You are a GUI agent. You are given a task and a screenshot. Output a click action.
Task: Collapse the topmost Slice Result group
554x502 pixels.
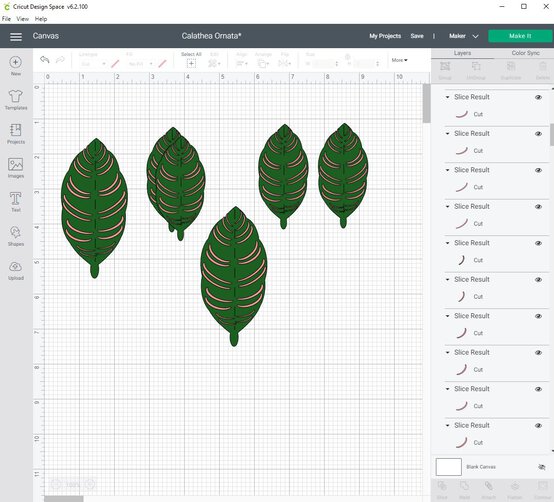click(x=448, y=97)
